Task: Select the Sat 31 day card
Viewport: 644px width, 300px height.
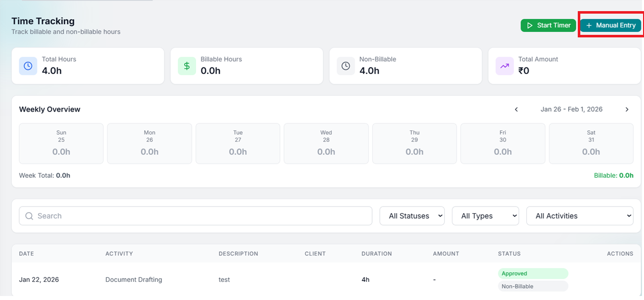Action: [x=591, y=143]
